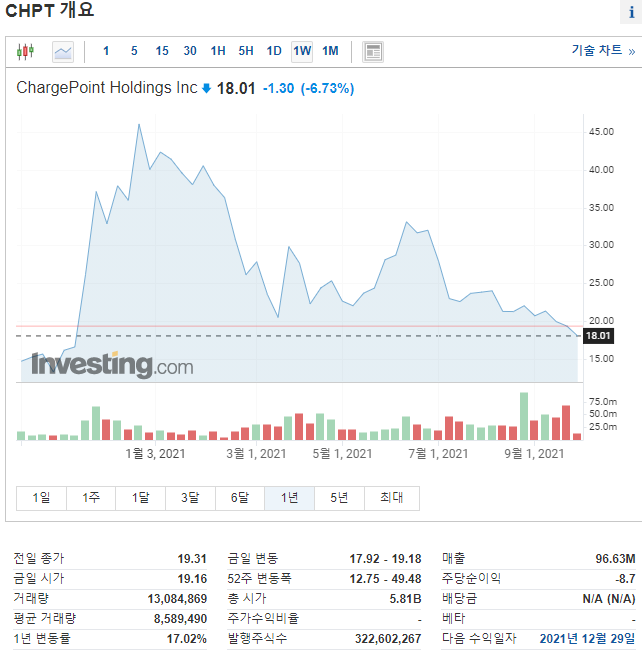Open the info icon beside CHPT 개요
Image resolution: width=642 pixels, height=651 pixels.
pos(631,12)
